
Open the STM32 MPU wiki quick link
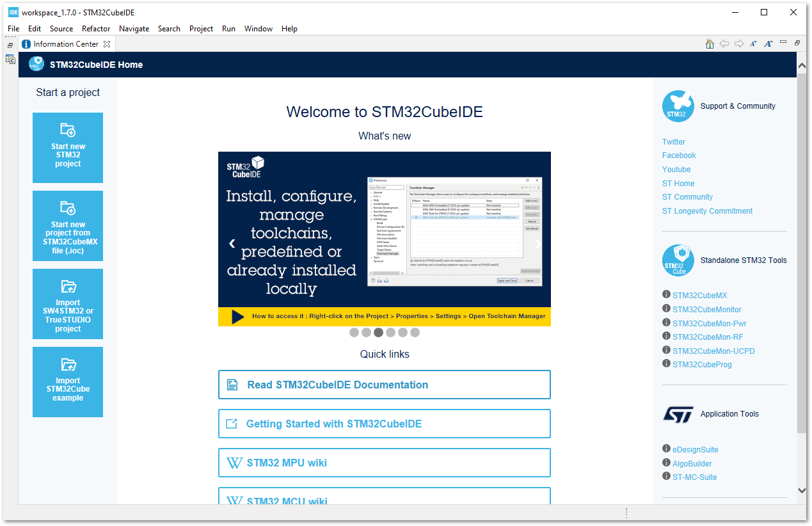click(385, 463)
